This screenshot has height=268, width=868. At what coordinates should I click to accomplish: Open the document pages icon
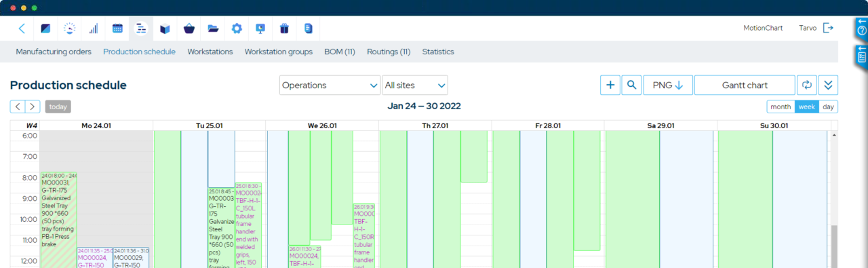(x=308, y=28)
